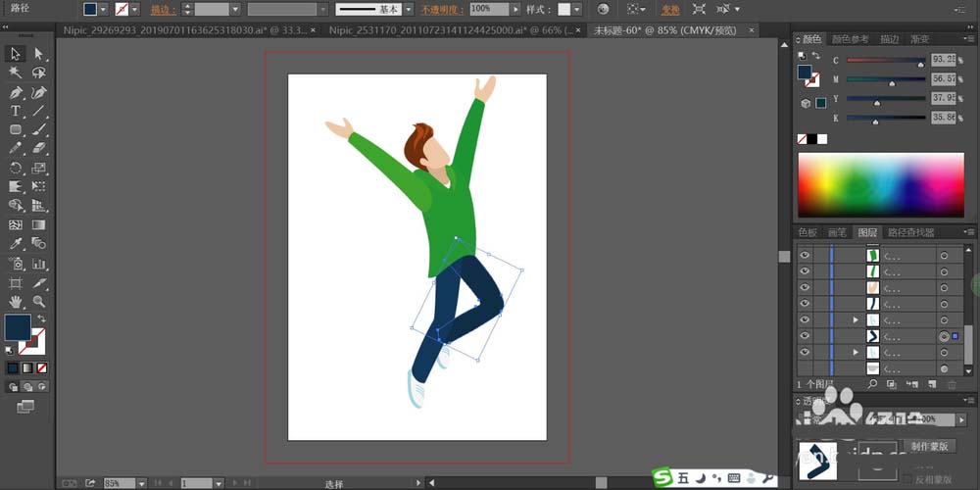Enable Draw Behind mode
The image size is (980, 490).
click(x=27, y=387)
